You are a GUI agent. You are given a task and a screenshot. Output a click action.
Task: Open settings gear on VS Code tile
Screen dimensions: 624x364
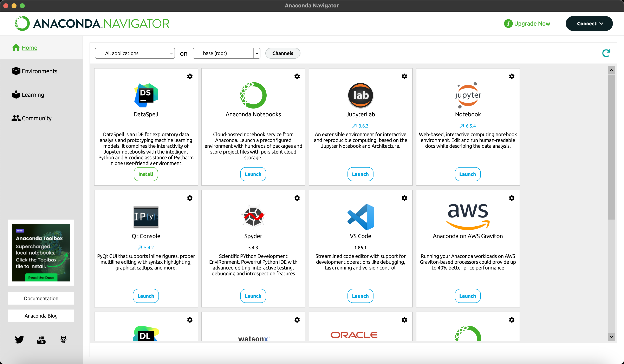pyautogui.click(x=404, y=198)
